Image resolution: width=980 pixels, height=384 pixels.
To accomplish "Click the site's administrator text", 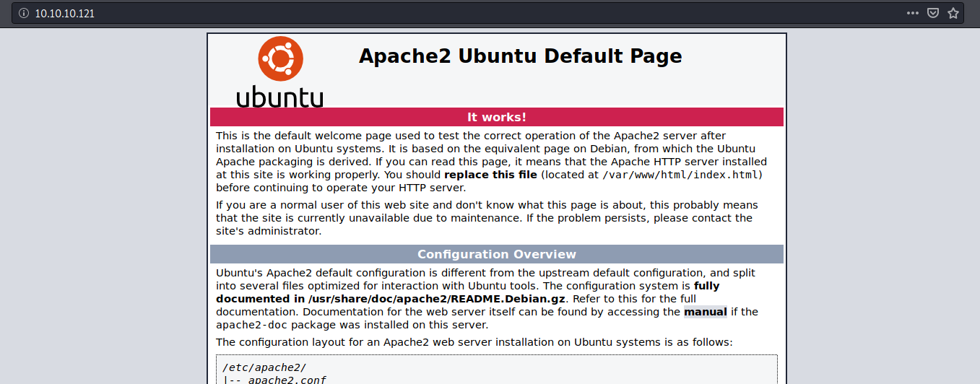I will (269, 231).
